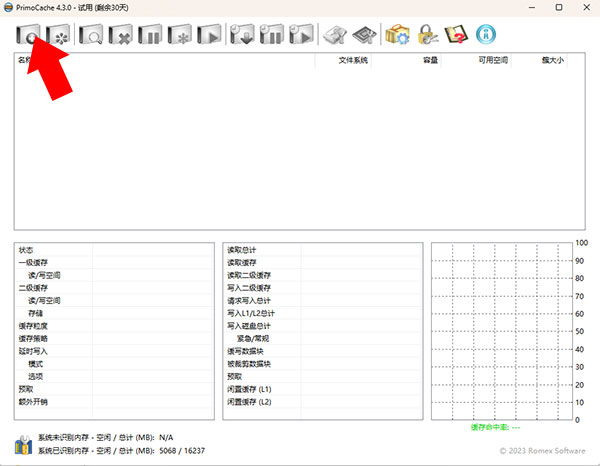Click the pause icon right of the X icon
Image resolution: width=600 pixels, height=466 pixels.
click(x=150, y=34)
